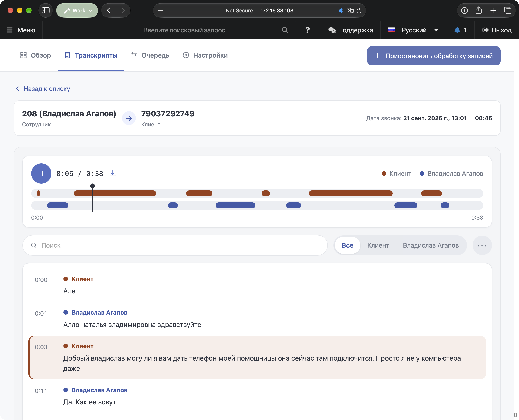This screenshot has width=519, height=420.
Task: Select the Все speaker filter
Action: pos(347,245)
